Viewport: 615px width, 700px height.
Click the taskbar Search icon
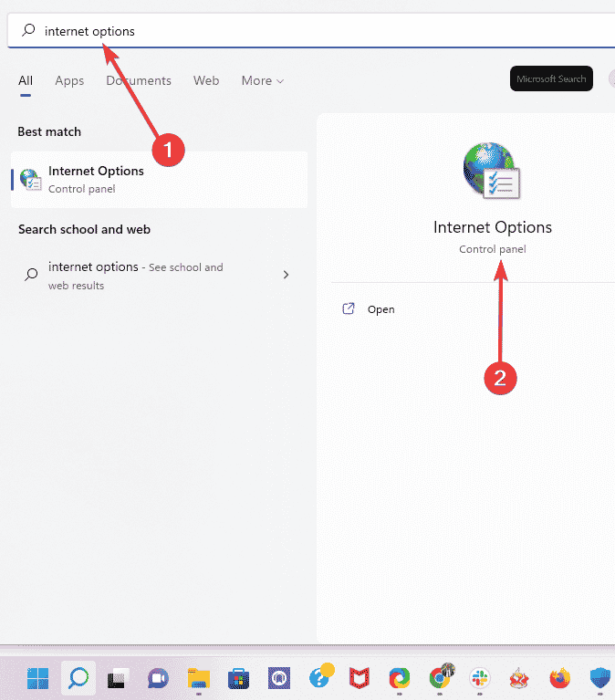pyautogui.click(x=78, y=679)
